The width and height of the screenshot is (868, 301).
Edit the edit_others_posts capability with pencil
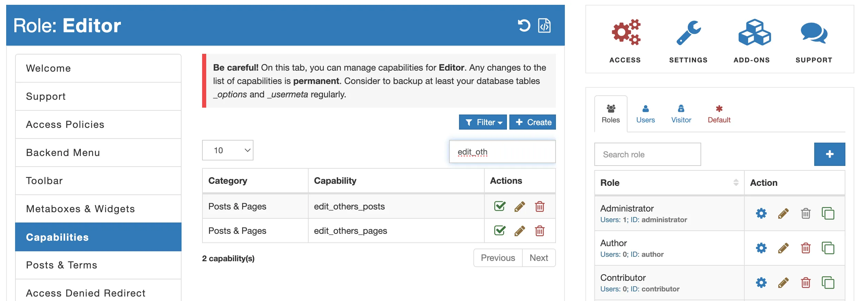(x=520, y=207)
